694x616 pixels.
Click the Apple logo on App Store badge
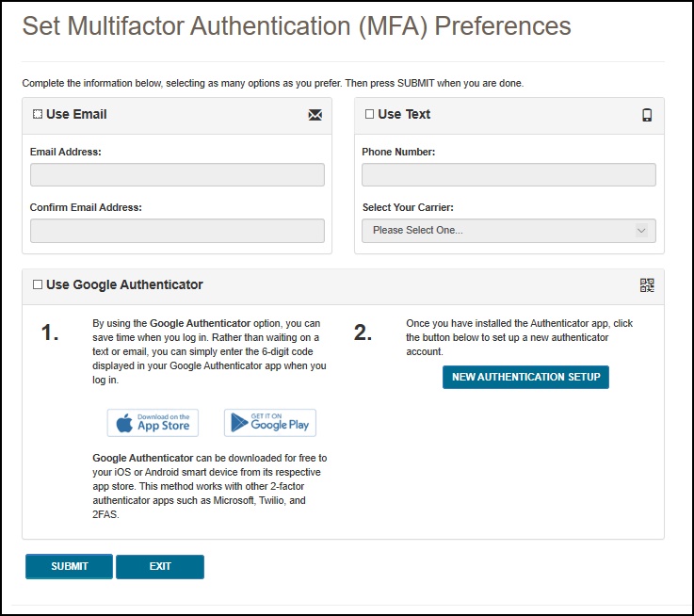coord(124,424)
